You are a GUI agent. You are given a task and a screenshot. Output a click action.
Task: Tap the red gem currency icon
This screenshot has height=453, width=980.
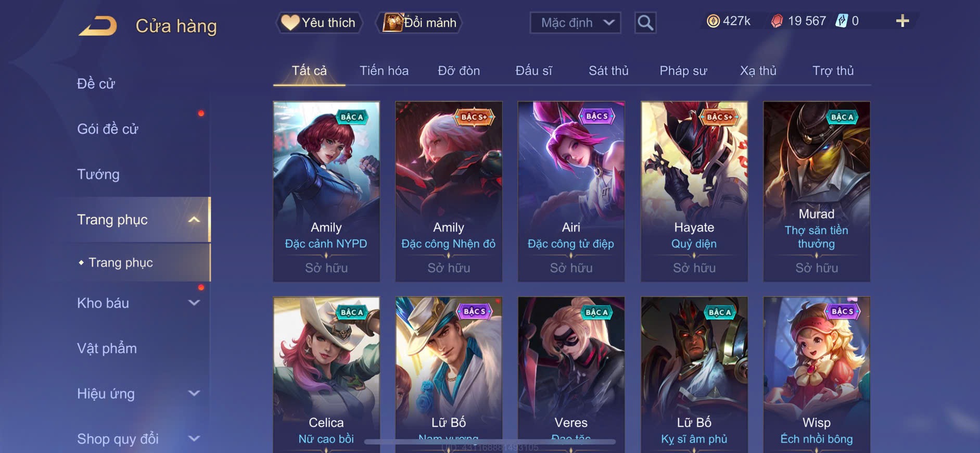pyautogui.click(x=777, y=21)
